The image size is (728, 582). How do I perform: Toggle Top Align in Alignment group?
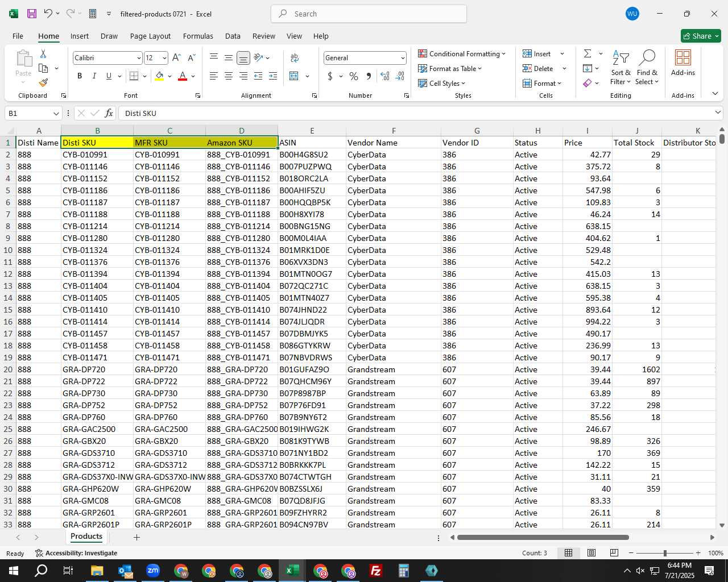(214, 58)
